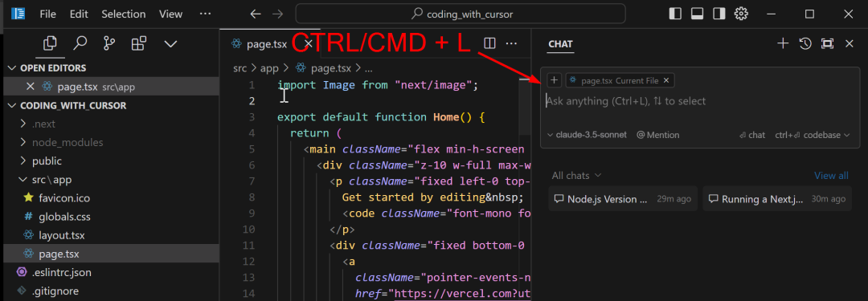This screenshot has height=301, width=868.
Task: Click the export default function Home line
Action: [381, 116]
